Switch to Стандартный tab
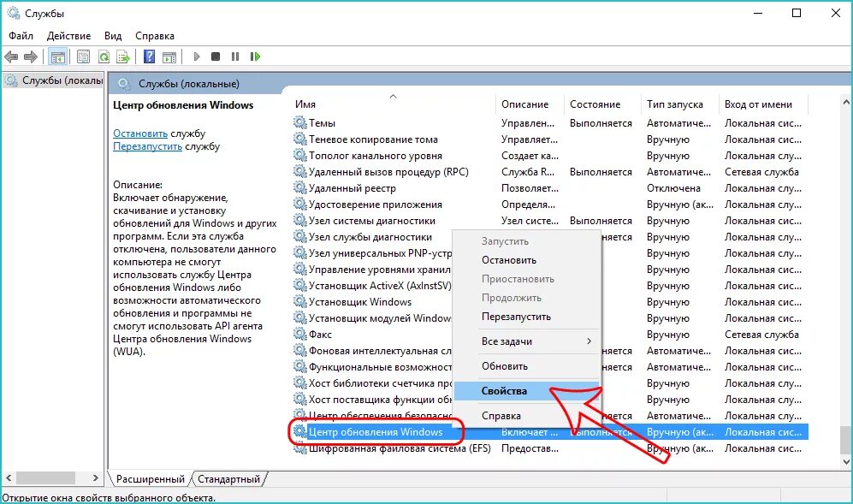This screenshot has height=504, width=853. click(x=228, y=479)
